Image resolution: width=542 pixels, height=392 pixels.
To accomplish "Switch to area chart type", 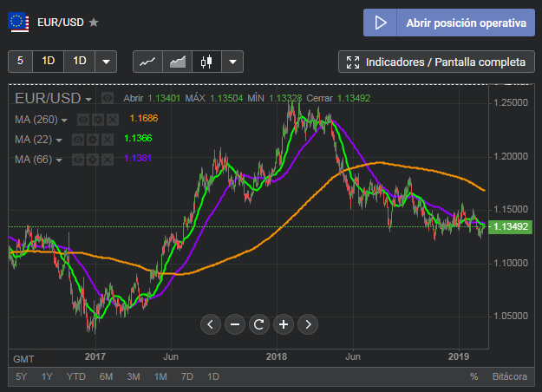I will tap(177, 62).
